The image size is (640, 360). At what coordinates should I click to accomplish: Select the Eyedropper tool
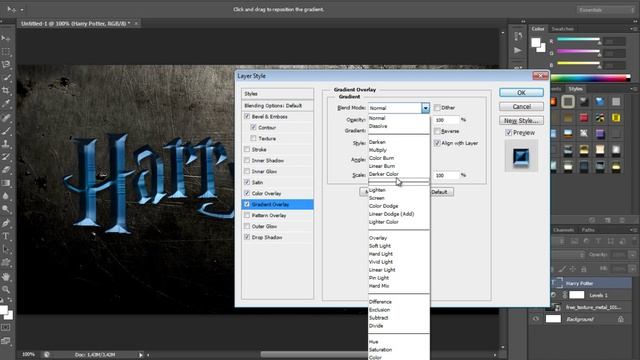pos(6,104)
